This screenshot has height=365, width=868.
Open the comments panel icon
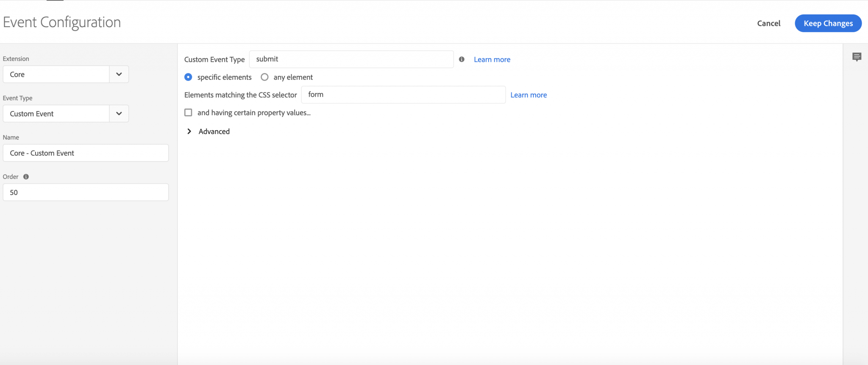click(857, 57)
